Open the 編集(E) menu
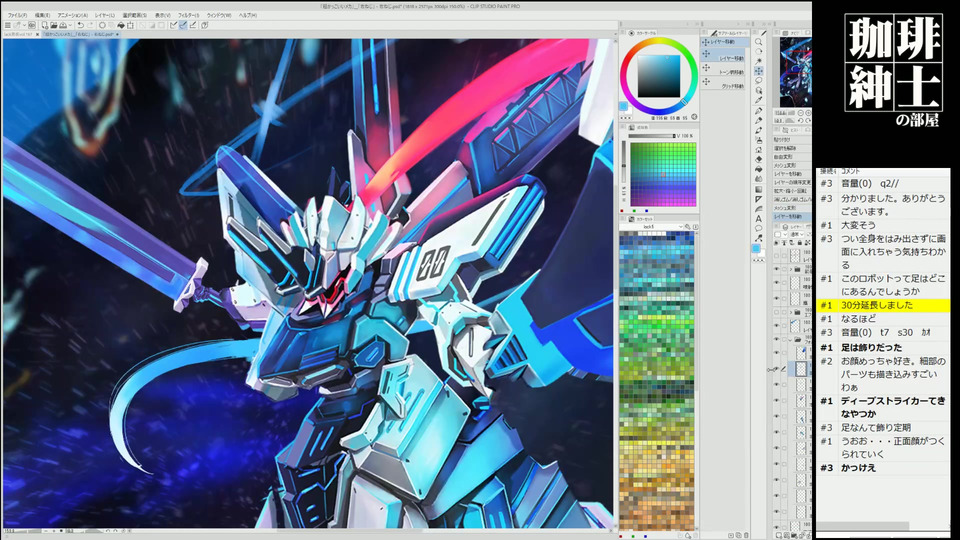The image size is (960, 540). click(x=42, y=15)
